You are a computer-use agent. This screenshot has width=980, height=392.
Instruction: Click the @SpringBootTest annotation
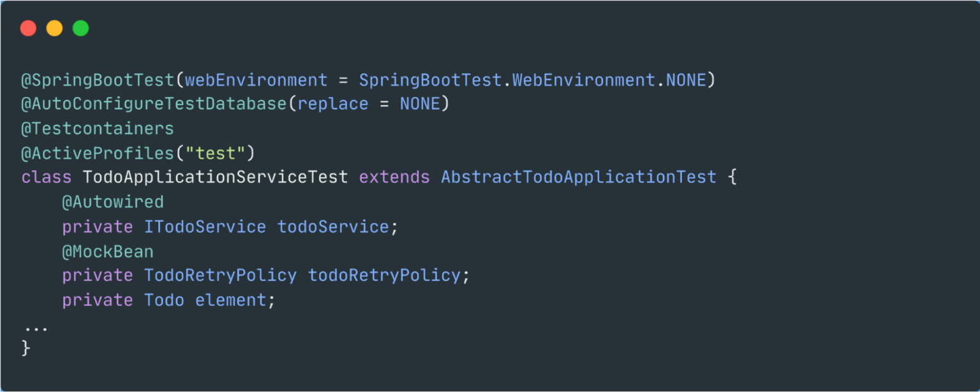tap(98, 80)
